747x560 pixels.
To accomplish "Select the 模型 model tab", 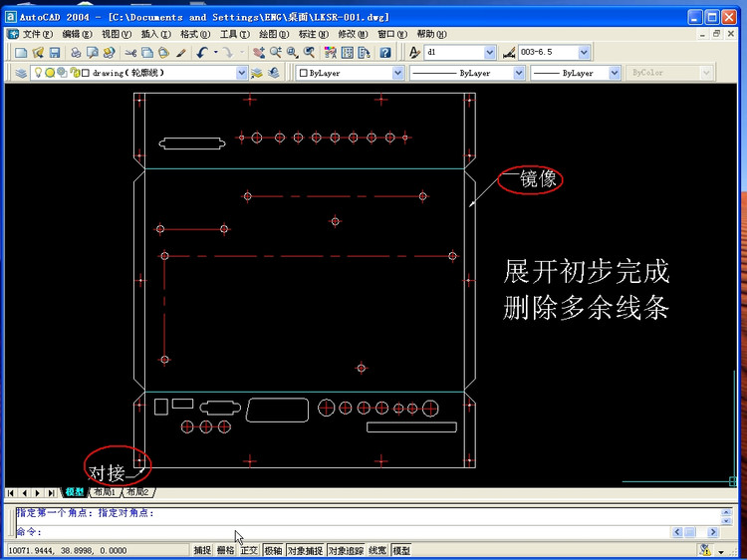I will (x=75, y=492).
